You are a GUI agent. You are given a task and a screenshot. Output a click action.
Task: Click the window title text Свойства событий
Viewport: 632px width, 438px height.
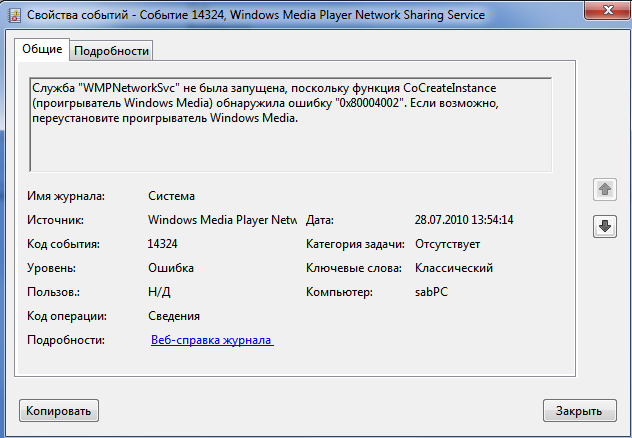coord(77,15)
